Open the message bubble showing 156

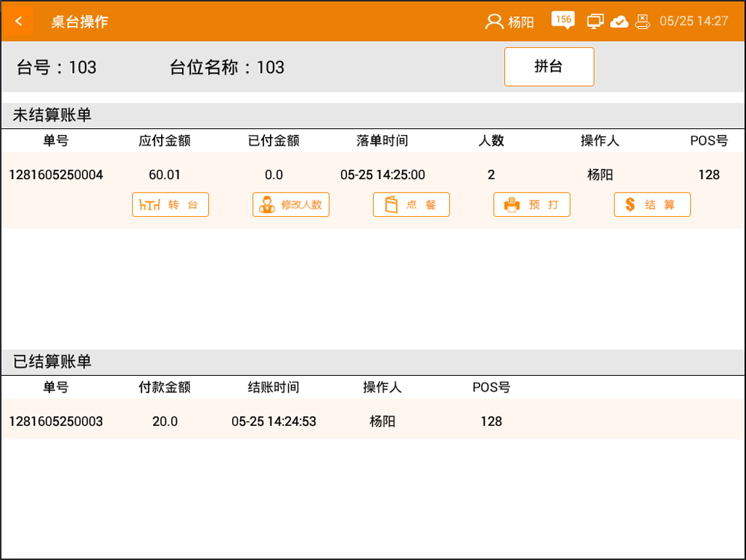click(x=562, y=20)
